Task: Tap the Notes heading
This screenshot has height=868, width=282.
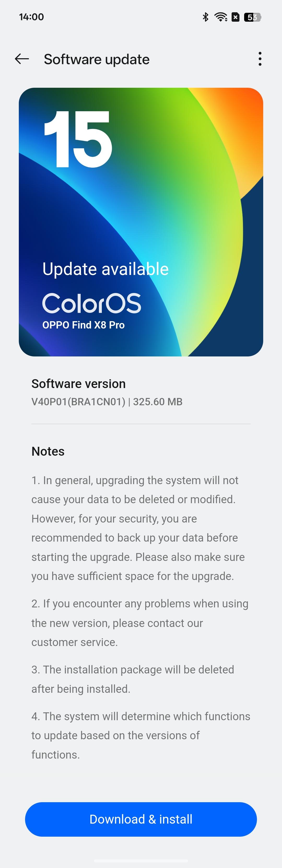Action: pos(48,451)
